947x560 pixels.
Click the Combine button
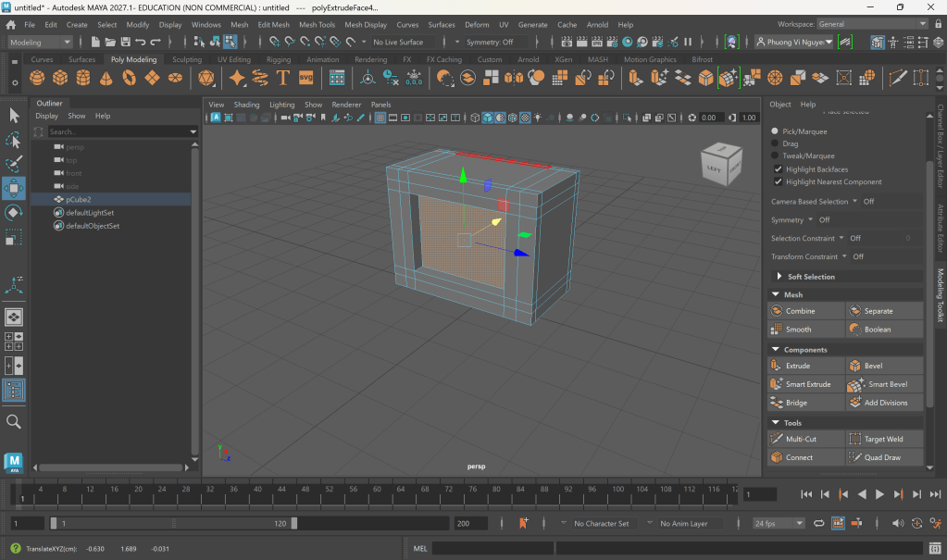point(805,311)
